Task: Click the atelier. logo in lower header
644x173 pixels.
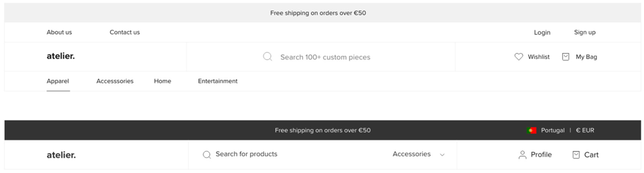Action: tap(61, 155)
